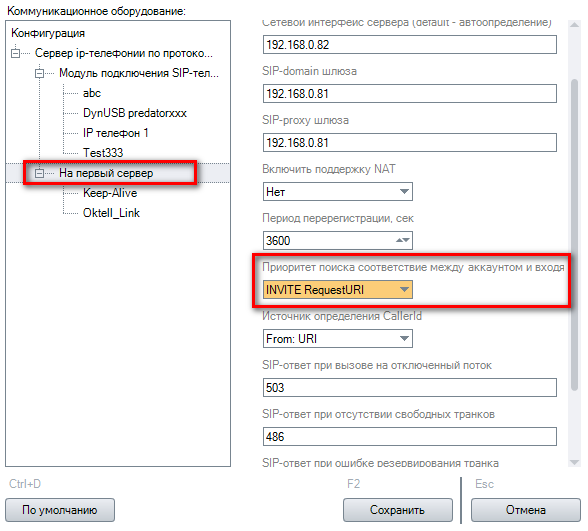This screenshot has width=588, height=531.
Task: Select Сервер ip-телефонии по протоко... item
Action: pyautogui.click(x=124, y=53)
